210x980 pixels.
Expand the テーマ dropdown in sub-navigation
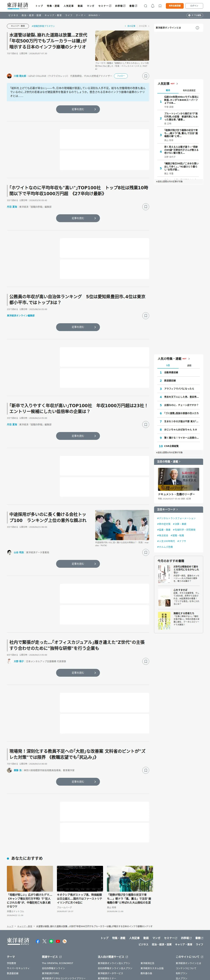[x=80, y=15]
